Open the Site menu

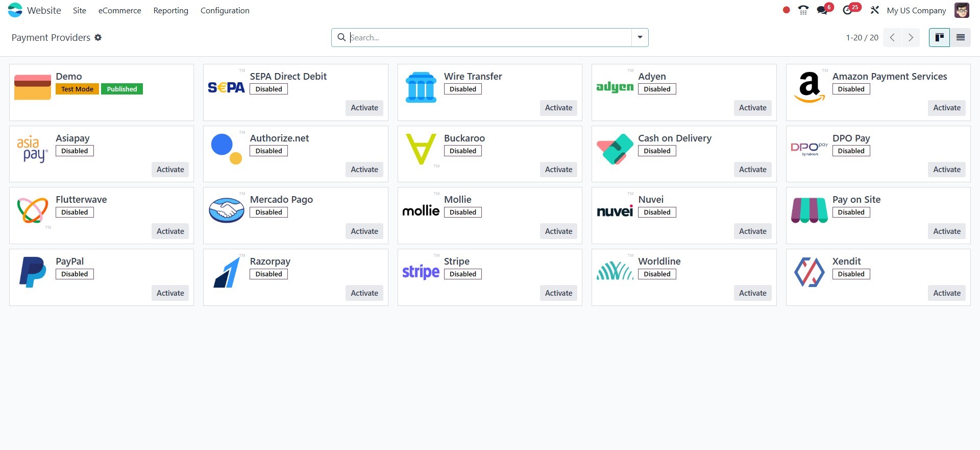pos(80,10)
